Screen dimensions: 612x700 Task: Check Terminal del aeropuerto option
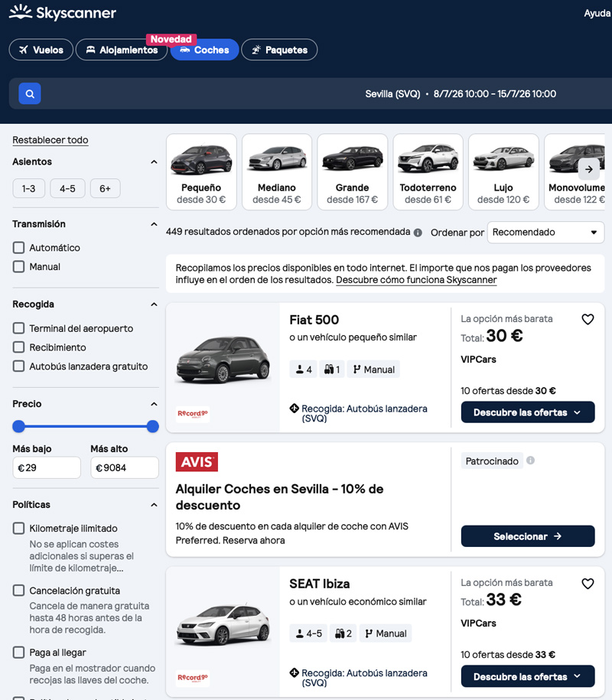[18, 328]
